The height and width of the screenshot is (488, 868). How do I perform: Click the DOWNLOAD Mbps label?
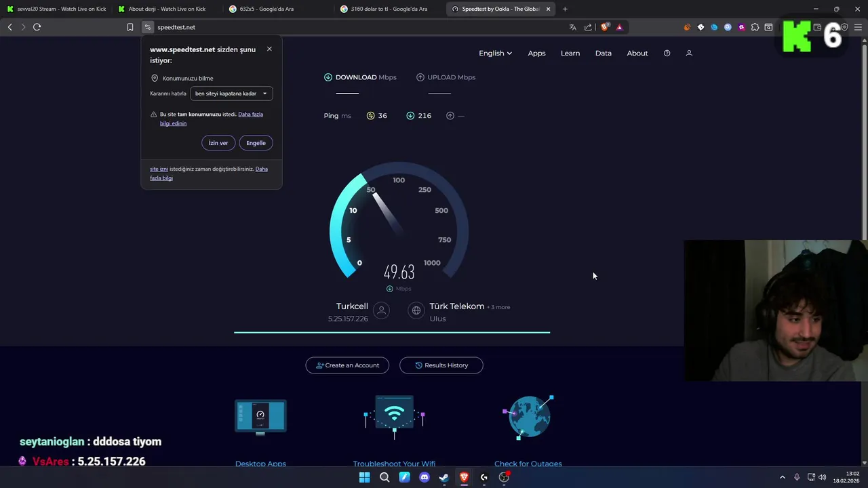360,77
